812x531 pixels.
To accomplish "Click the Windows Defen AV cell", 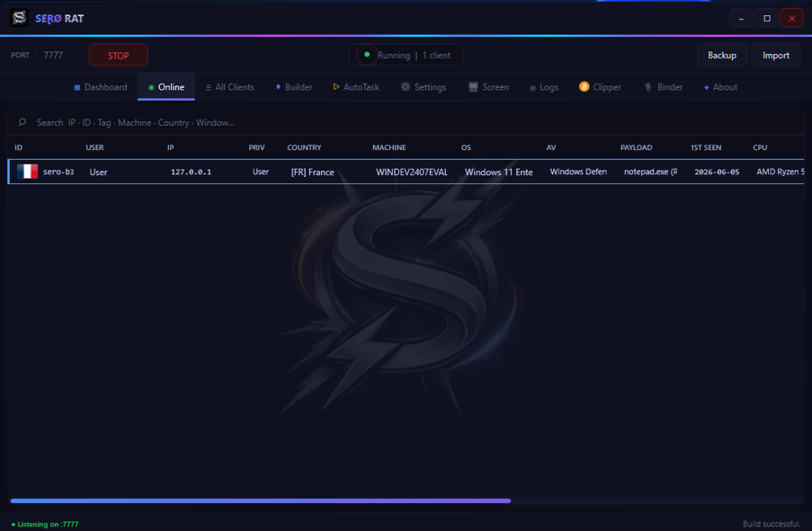I will click(x=578, y=172).
